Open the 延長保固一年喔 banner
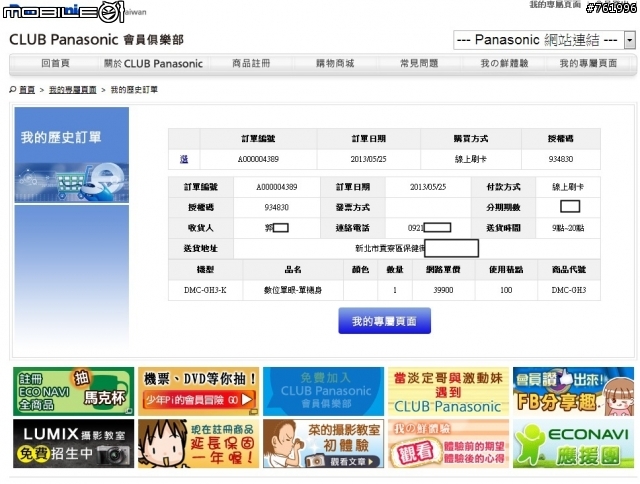 [x=198, y=444]
